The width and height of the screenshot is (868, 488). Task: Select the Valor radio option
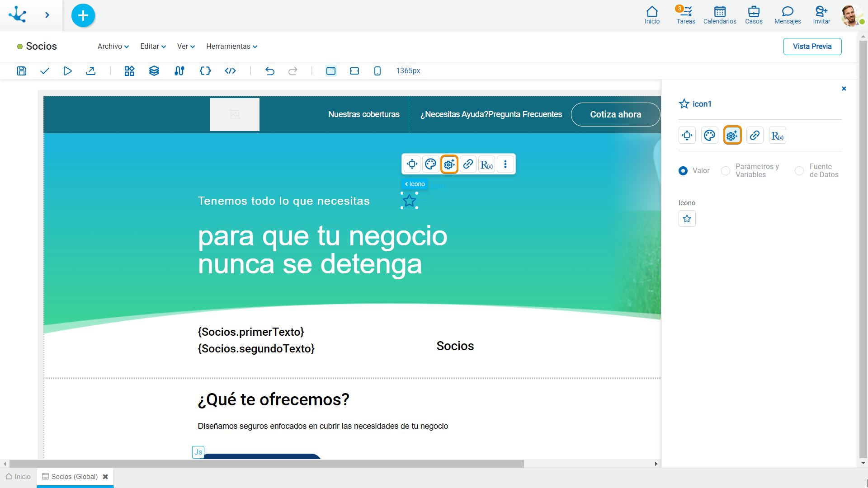[683, 171]
